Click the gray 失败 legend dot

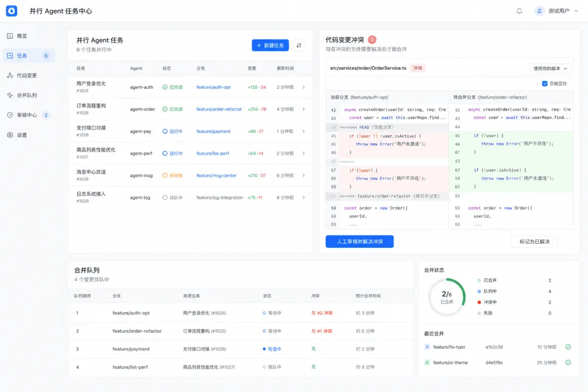[x=479, y=313]
